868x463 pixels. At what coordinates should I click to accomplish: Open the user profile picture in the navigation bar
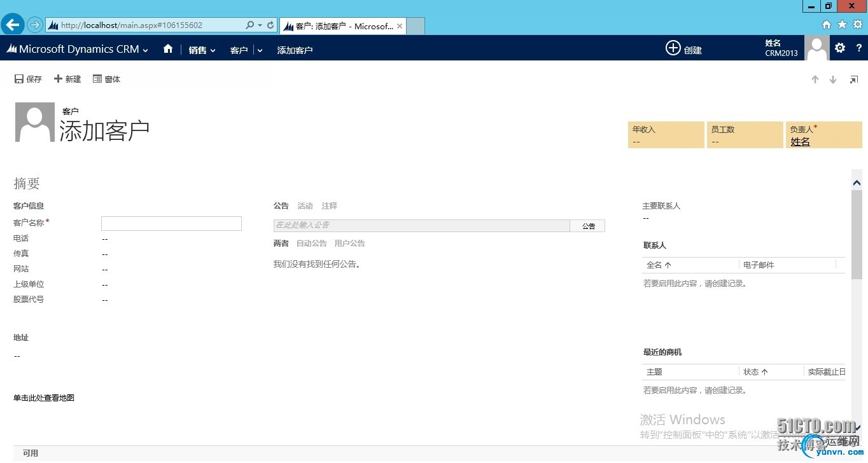tap(817, 48)
